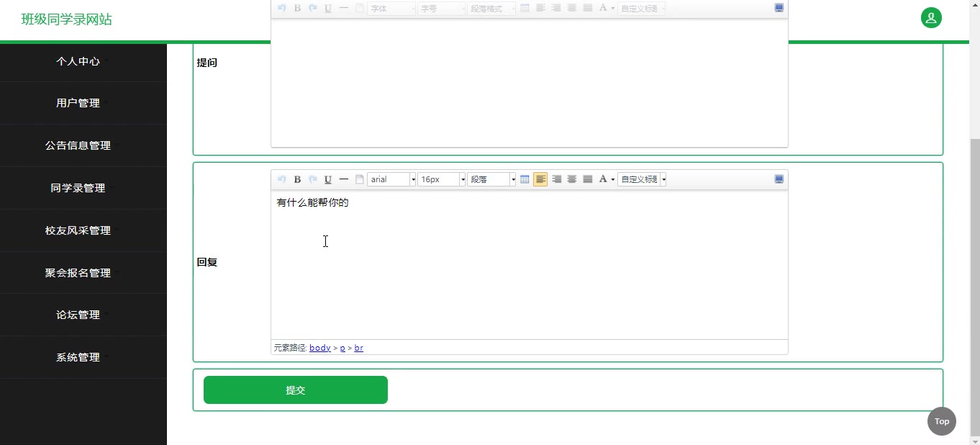The height and width of the screenshot is (445, 980).
Task: Click the greyed bold icon in 提问 editor
Action: pyautogui.click(x=297, y=9)
